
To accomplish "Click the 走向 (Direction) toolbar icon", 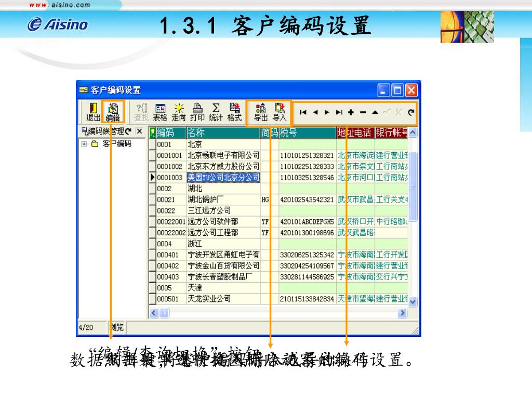I will tap(179, 112).
